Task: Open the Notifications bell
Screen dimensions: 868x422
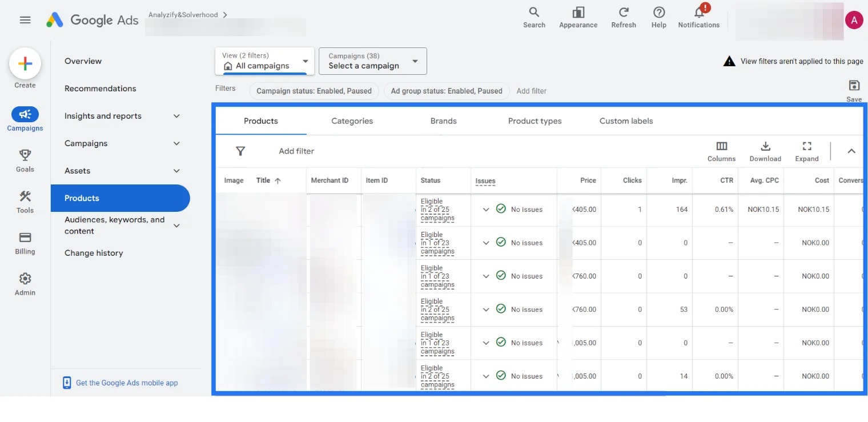Action: coord(699,18)
